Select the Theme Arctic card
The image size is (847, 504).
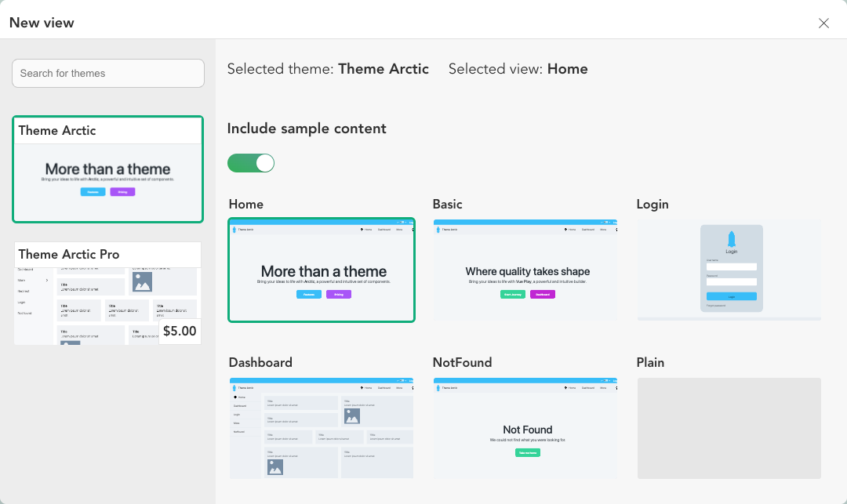coord(108,169)
